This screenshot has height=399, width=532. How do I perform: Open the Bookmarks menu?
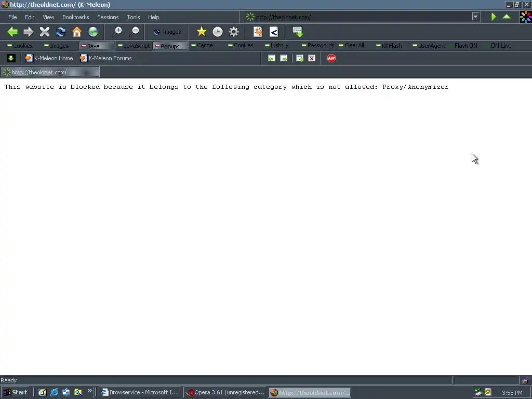pyautogui.click(x=76, y=17)
